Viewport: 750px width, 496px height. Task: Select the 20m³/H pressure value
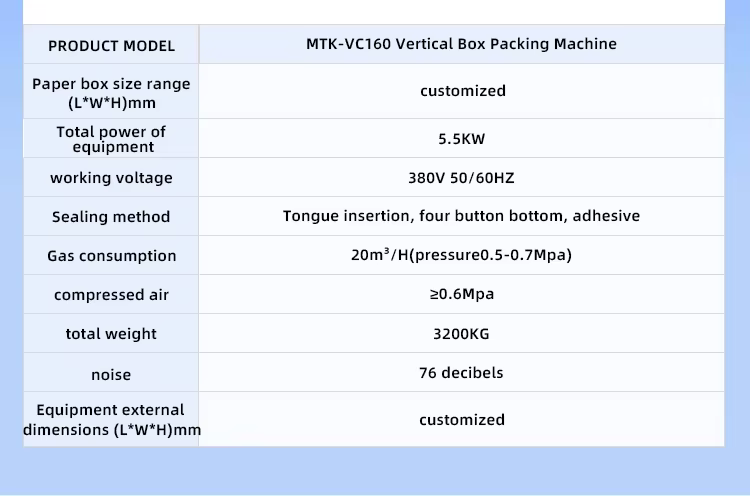pyautogui.click(x=461, y=255)
